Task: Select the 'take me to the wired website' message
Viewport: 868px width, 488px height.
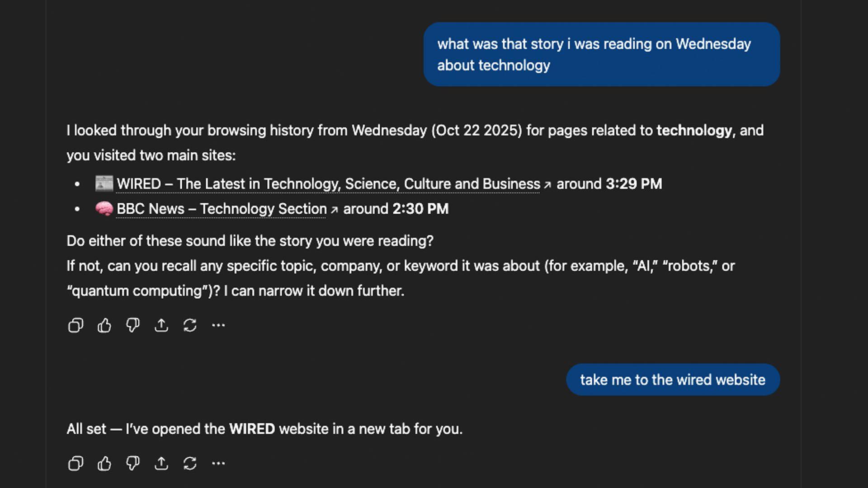Action: click(x=672, y=380)
